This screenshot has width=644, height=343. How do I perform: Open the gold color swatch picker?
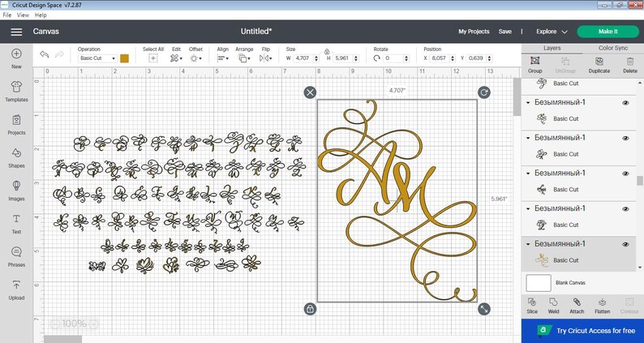[x=124, y=58]
